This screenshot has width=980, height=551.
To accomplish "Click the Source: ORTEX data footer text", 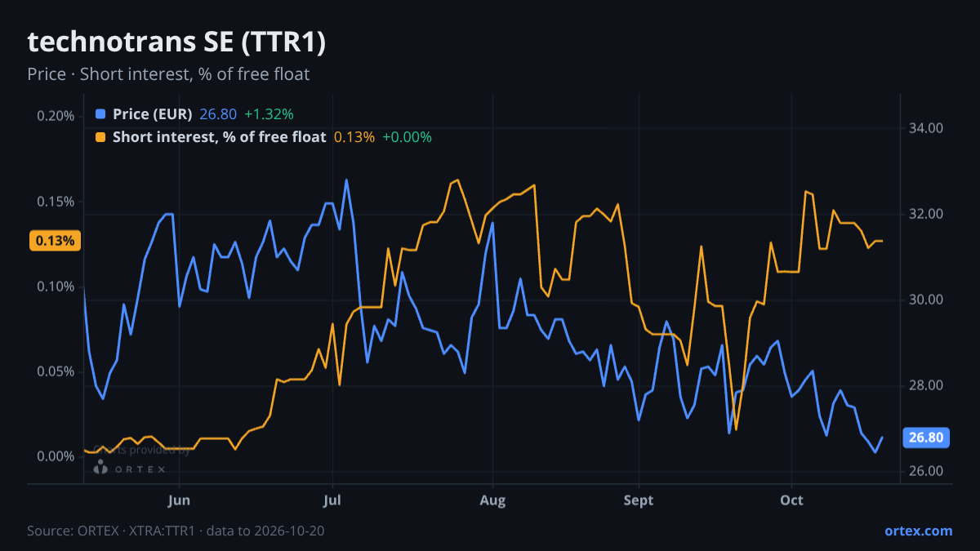I will pos(176,531).
